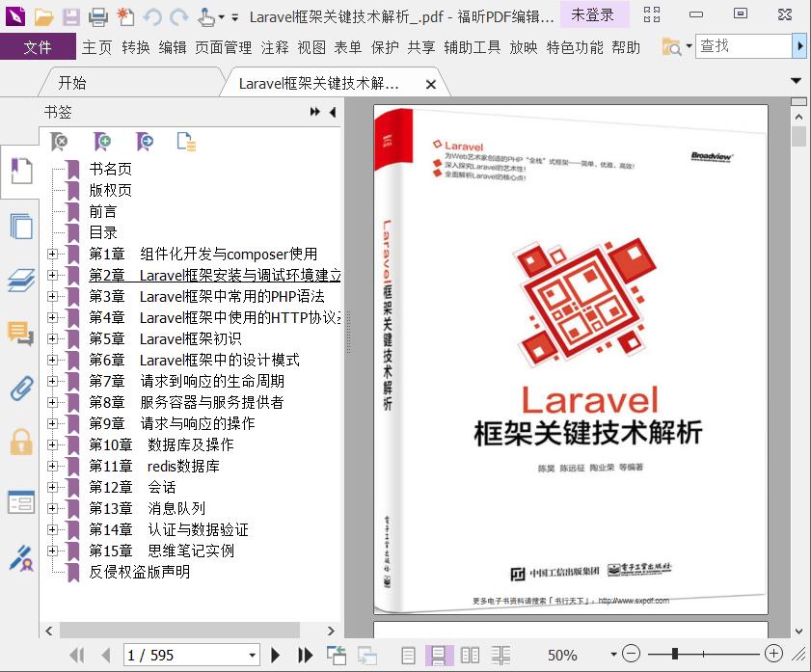Expand the 第5章 Laravel框架初识 node

pyautogui.click(x=52, y=338)
